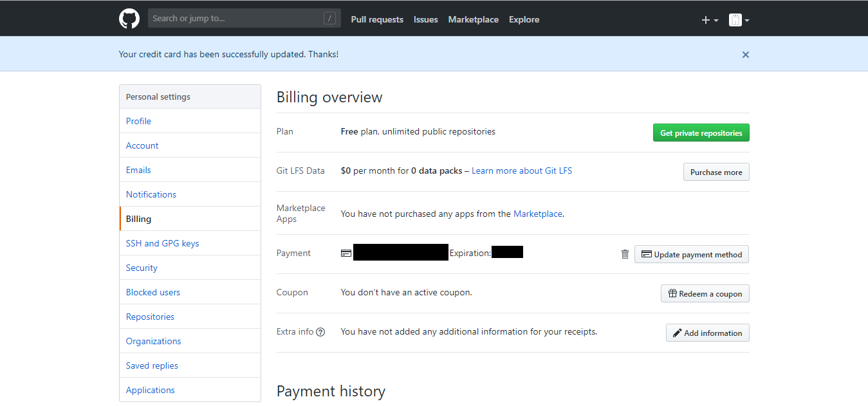
Task: Click the Marketplace link in the apps row
Action: 537,214
